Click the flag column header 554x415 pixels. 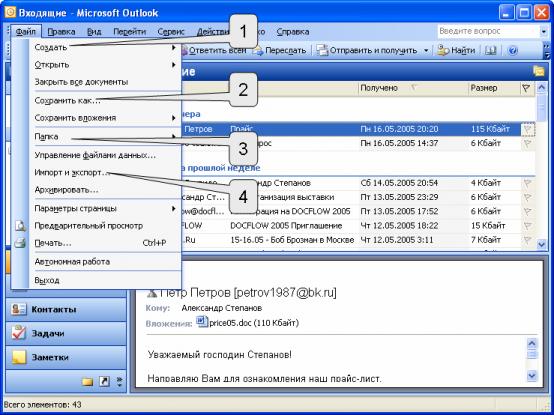click(x=526, y=88)
